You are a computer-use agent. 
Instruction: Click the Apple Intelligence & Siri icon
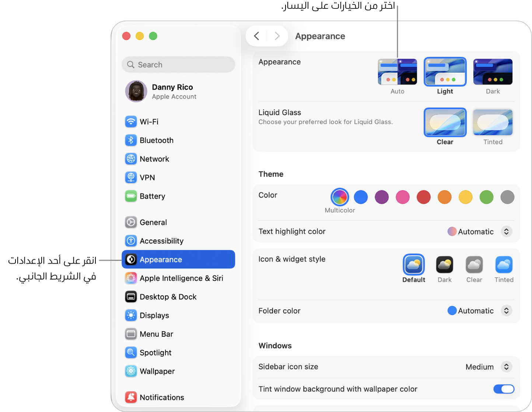pyautogui.click(x=131, y=278)
